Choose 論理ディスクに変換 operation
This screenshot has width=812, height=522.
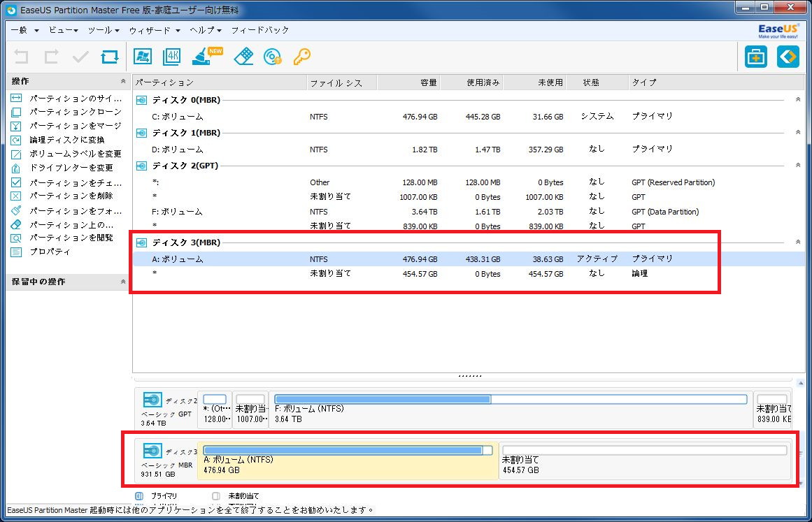pyautogui.click(x=67, y=140)
